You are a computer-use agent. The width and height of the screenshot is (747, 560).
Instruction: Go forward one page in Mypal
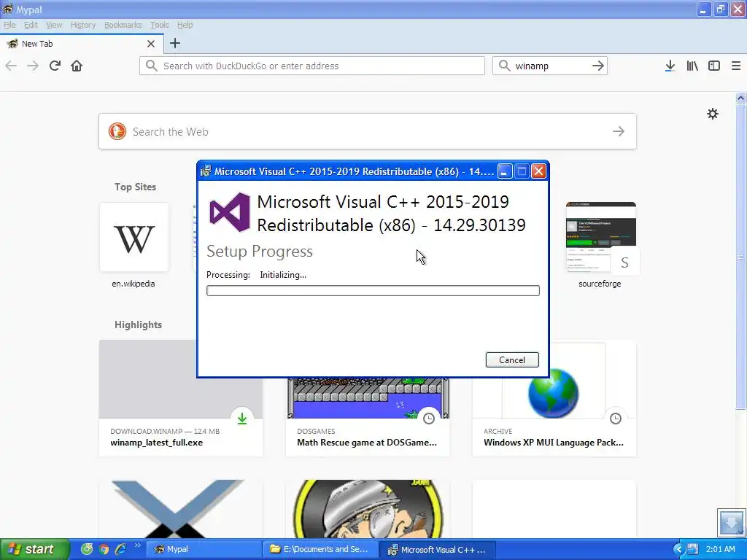click(33, 66)
